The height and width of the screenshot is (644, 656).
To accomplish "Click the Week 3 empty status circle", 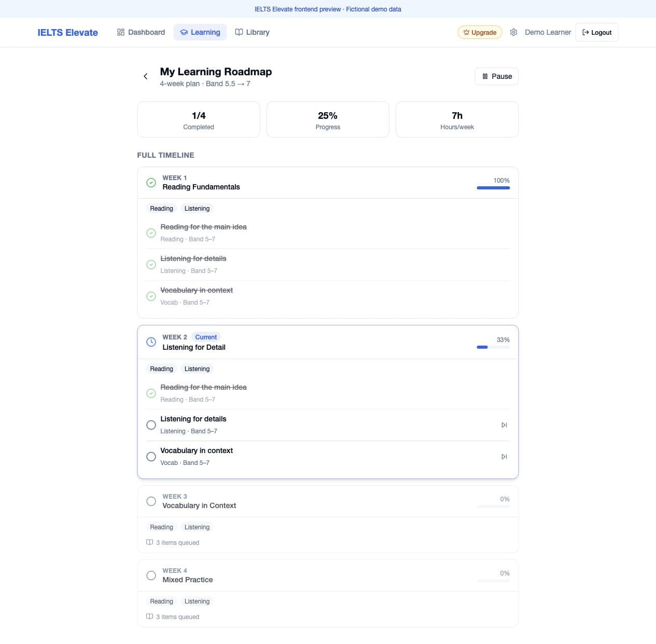I will (x=151, y=501).
